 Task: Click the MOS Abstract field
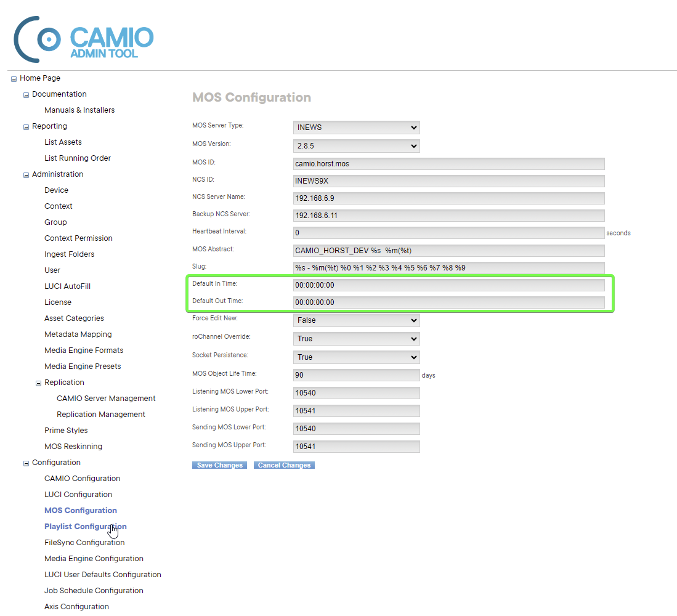coord(448,250)
